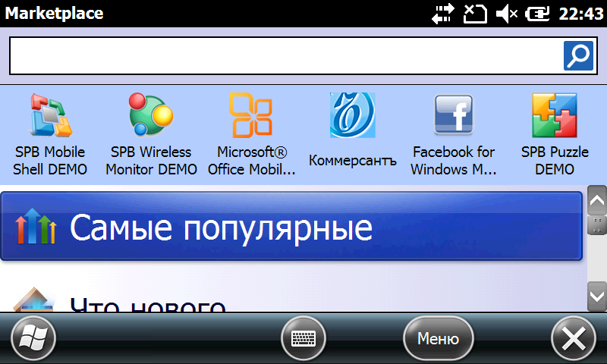Image resolution: width=607 pixels, height=364 pixels.
Task: Click the Коммерсантъ text label
Action: click(x=353, y=160)
